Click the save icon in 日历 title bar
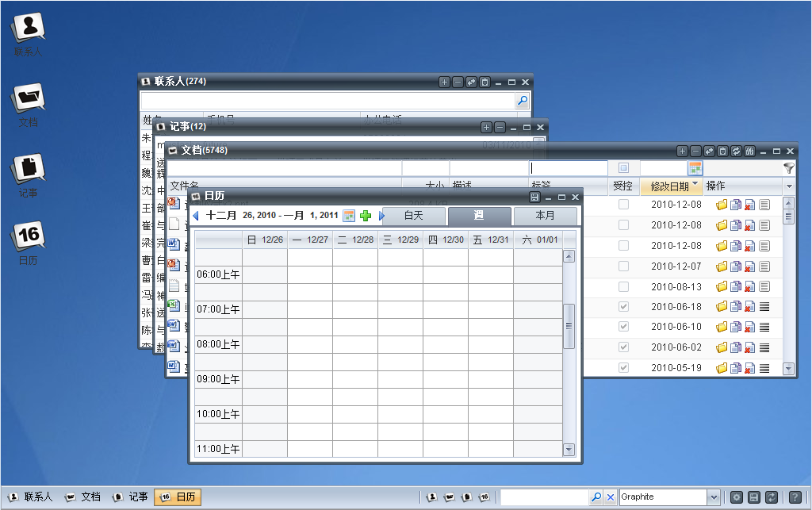Image resolution: width=812 pixels, height=510 pixels. click(x=534, y=197)
